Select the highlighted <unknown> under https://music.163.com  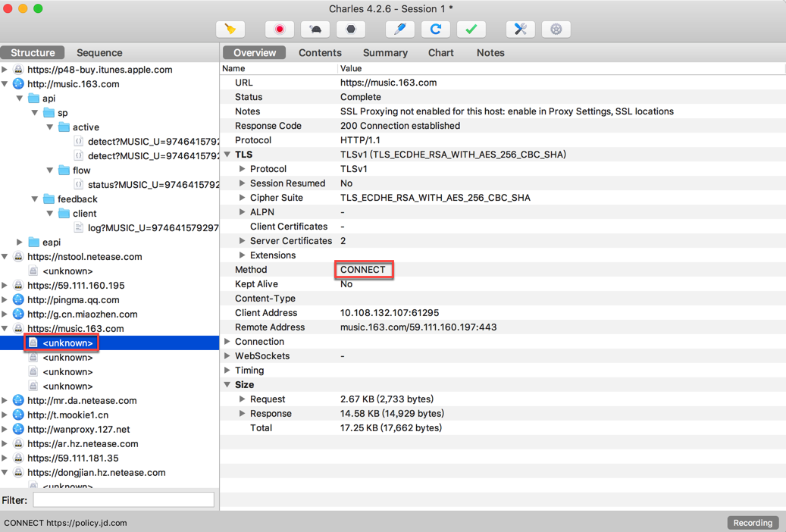coord(67,343)
